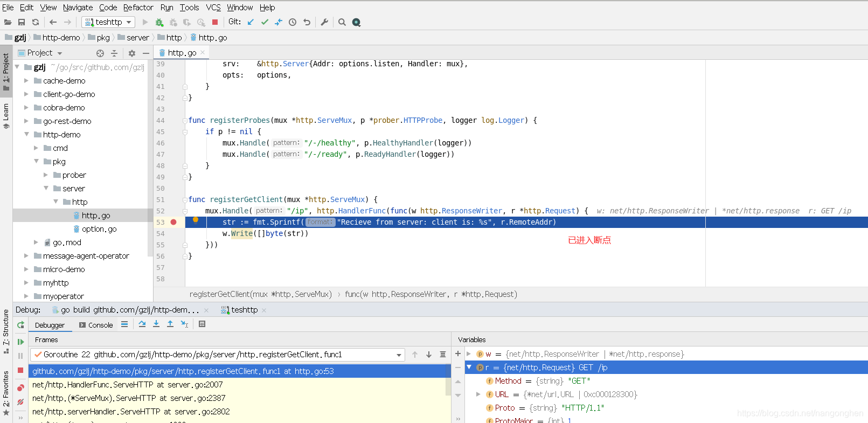868x423 pixels.
Task: Expand the w variable node
Action: 469,354
